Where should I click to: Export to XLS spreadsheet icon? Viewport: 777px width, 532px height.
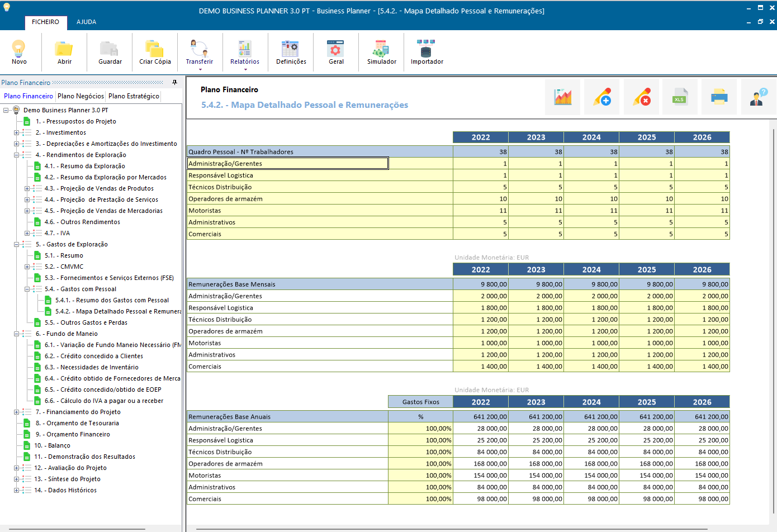[x=680, y=97]
